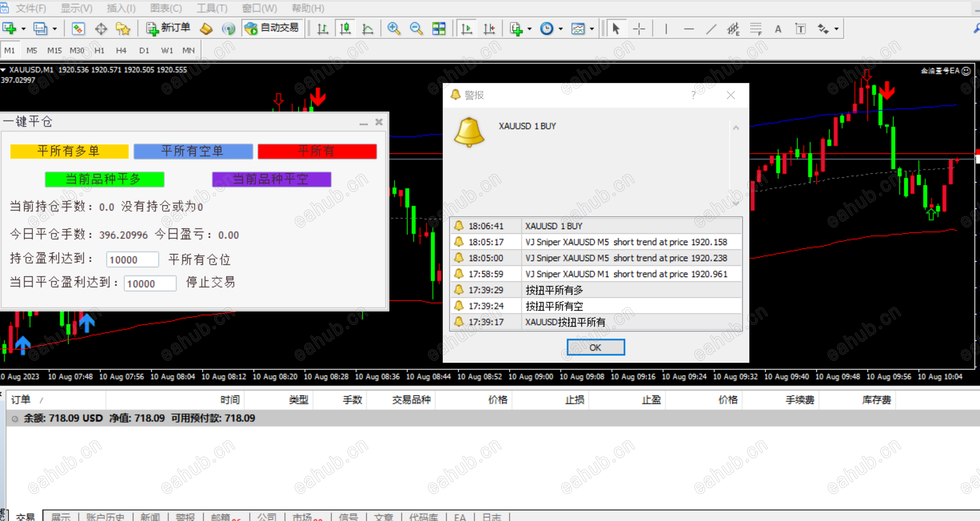Select the H4 timeframe button
The height and width of the screenshot is (521, 980).
coord(121,50)
